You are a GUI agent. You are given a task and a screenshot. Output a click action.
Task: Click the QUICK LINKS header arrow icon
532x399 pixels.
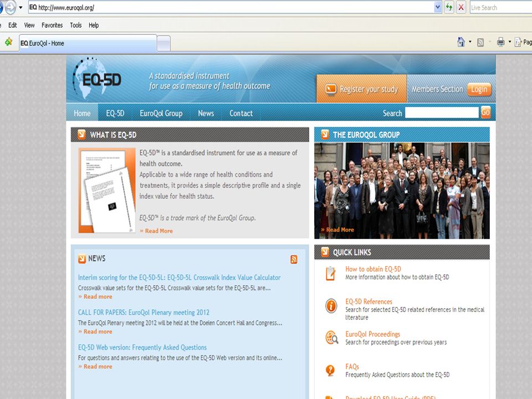pyautogui.click(x=325, y=252)
